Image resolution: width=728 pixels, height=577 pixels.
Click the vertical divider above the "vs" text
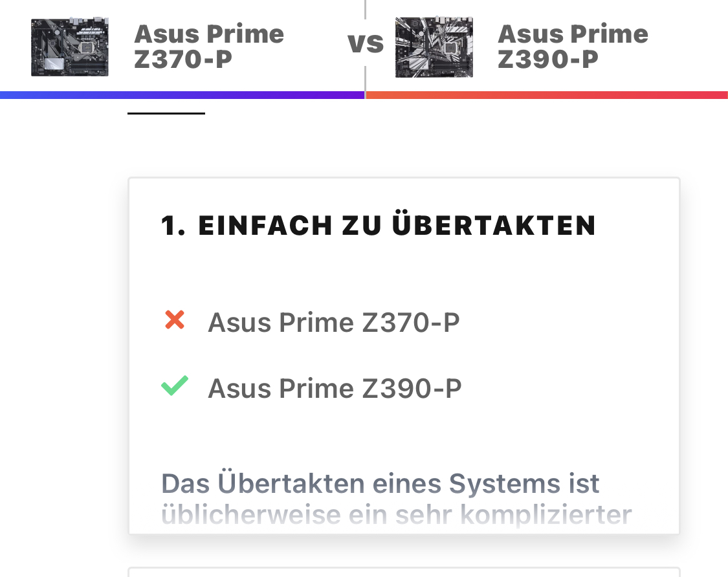(366, 10)
